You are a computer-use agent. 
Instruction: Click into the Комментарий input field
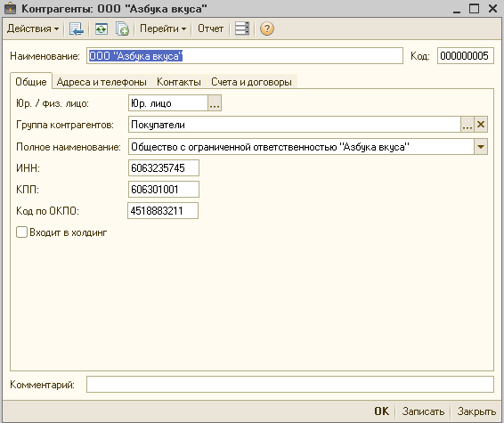[x=290, y=385]
